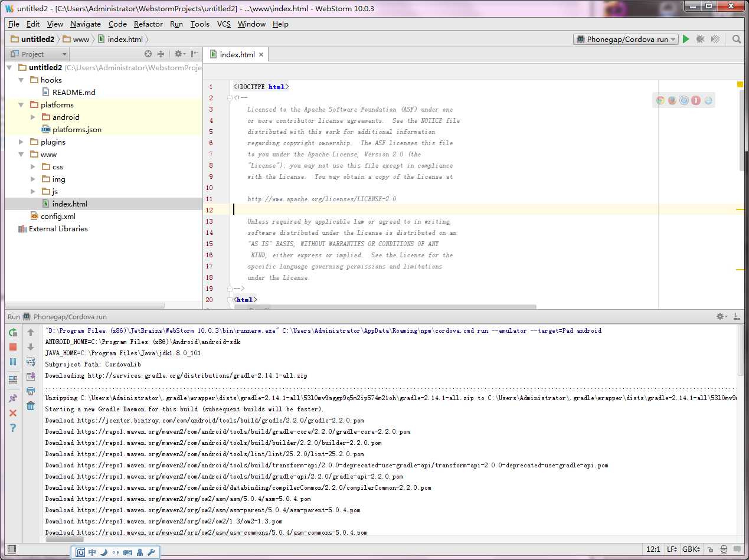Screen dimensions: 749x560
Task: Open index.html preview in Opera browser icon
Action: pos(696,100)
